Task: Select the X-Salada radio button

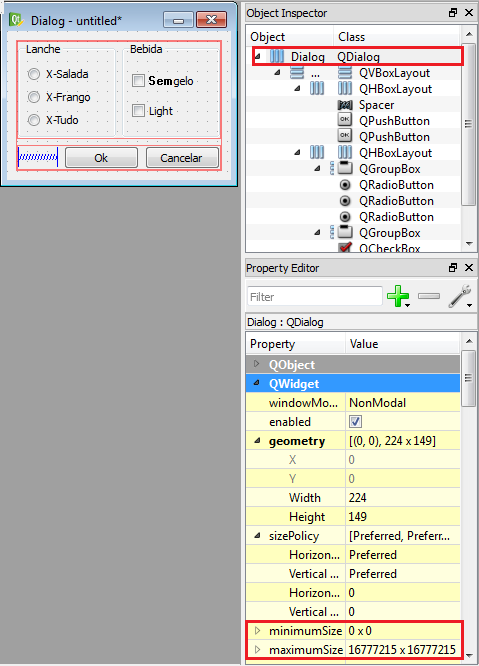Action: pos(34,74)
